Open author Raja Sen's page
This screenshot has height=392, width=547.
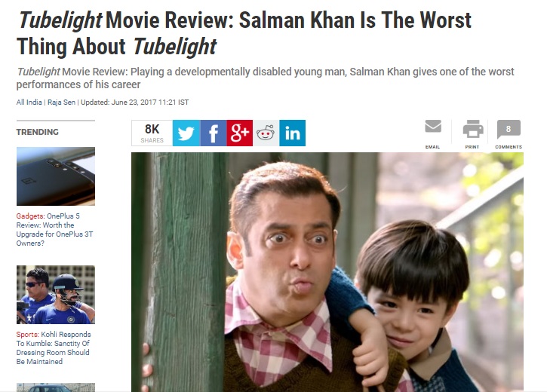coord(61,102)
